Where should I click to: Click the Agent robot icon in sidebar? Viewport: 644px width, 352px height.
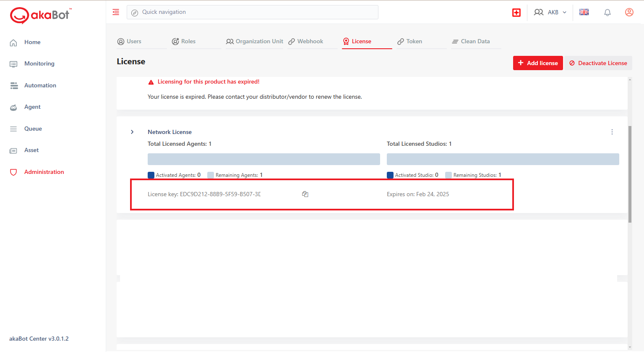tap(13, 108)
